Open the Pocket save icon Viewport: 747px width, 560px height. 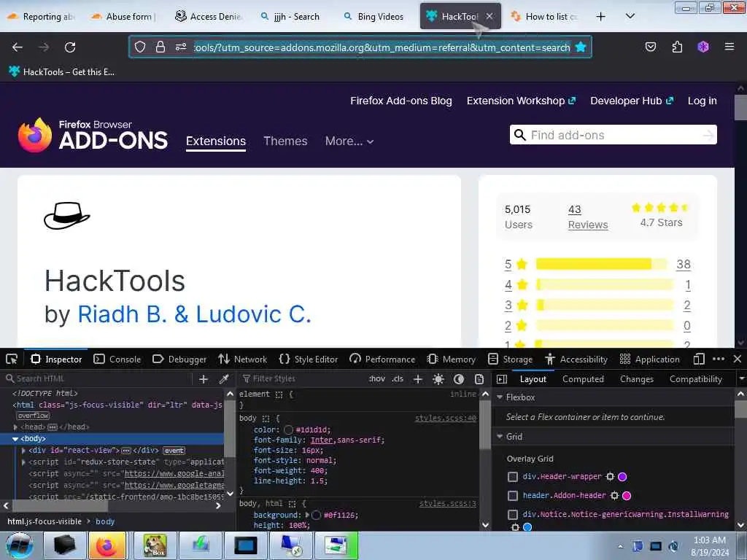650,47
